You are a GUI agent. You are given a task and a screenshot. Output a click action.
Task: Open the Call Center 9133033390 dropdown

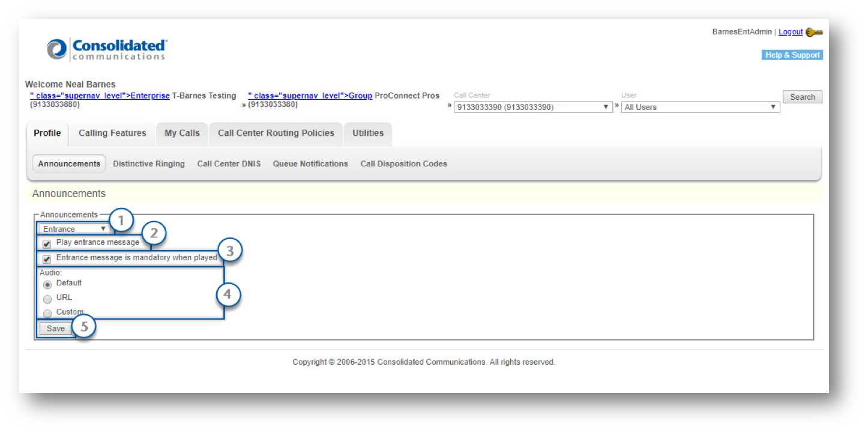pyautogui.click(x=533, y=107)
